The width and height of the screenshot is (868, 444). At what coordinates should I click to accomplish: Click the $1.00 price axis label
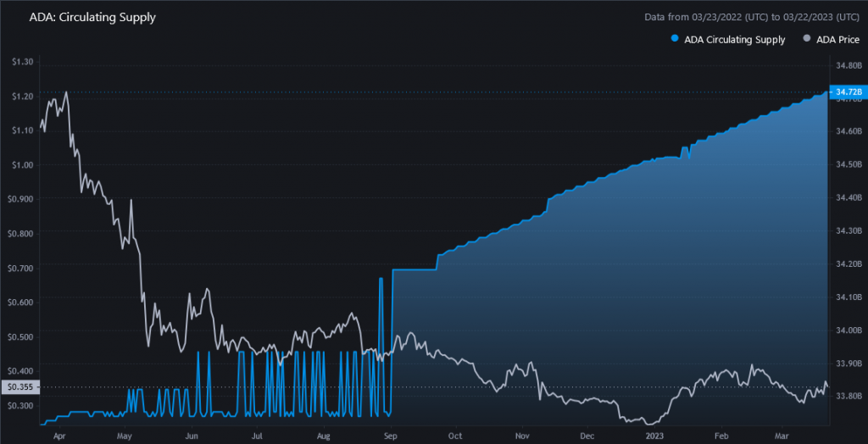(23, 165)
